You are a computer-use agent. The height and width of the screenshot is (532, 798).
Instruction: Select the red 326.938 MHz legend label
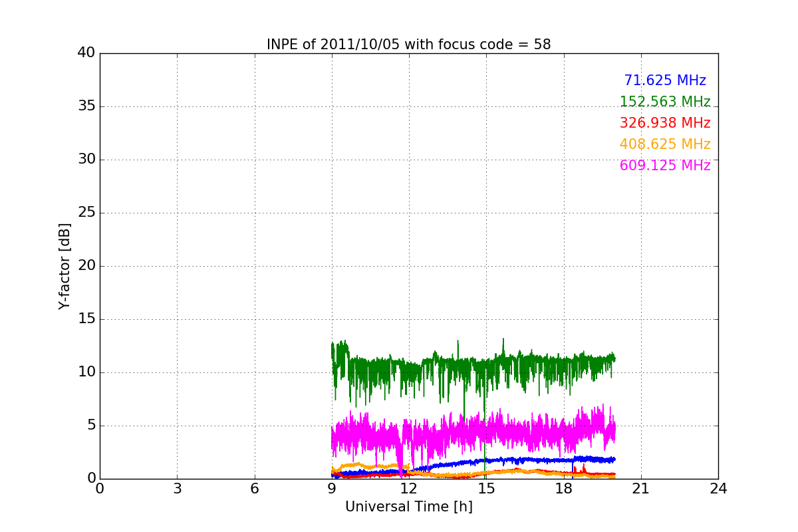coord(665,123)
